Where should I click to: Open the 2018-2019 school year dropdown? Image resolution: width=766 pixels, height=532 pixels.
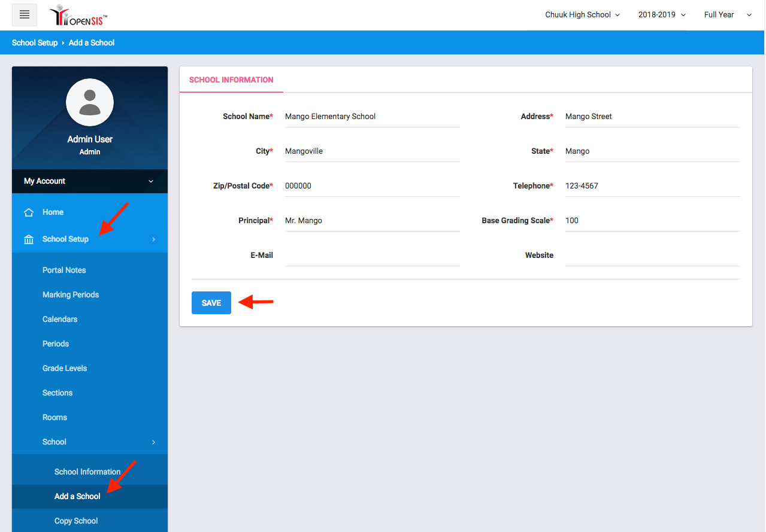click(x=661, y=15)
